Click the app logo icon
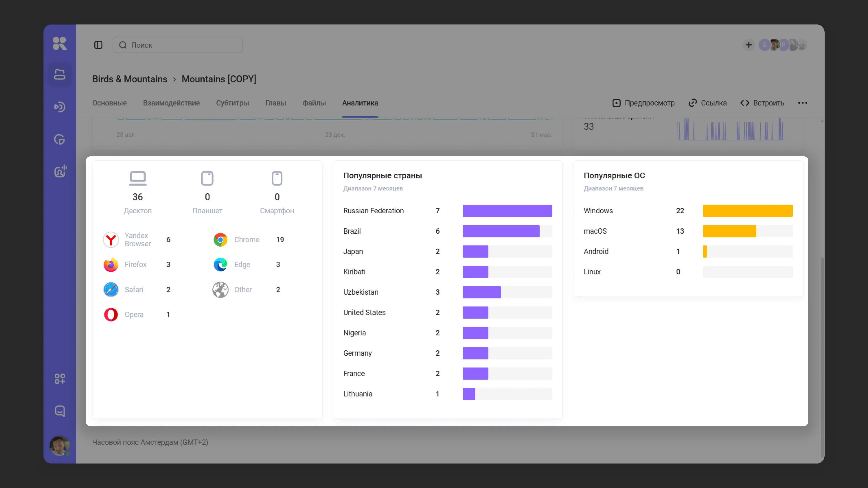 pyautogui.click(x=60, y=43)
